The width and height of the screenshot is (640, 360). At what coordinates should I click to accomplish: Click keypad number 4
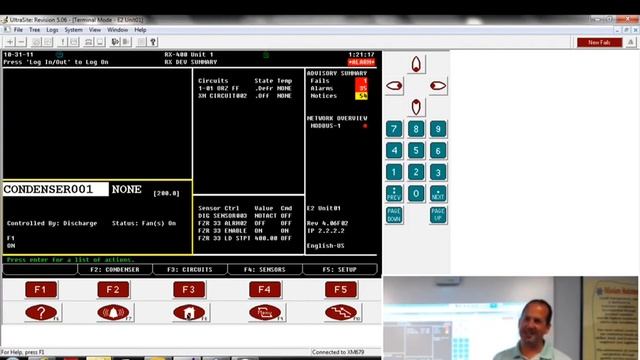(394, 151)
